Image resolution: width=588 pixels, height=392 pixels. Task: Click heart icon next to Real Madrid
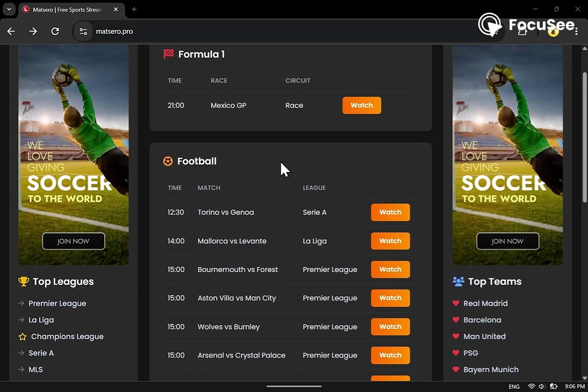coord(456,303)
